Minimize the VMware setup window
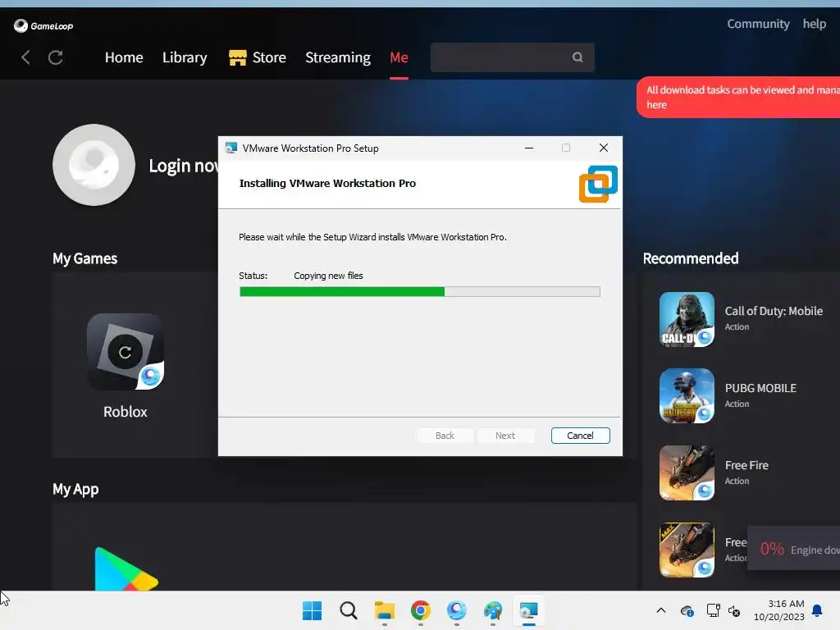The image size is (840, 630). [529, 148]
